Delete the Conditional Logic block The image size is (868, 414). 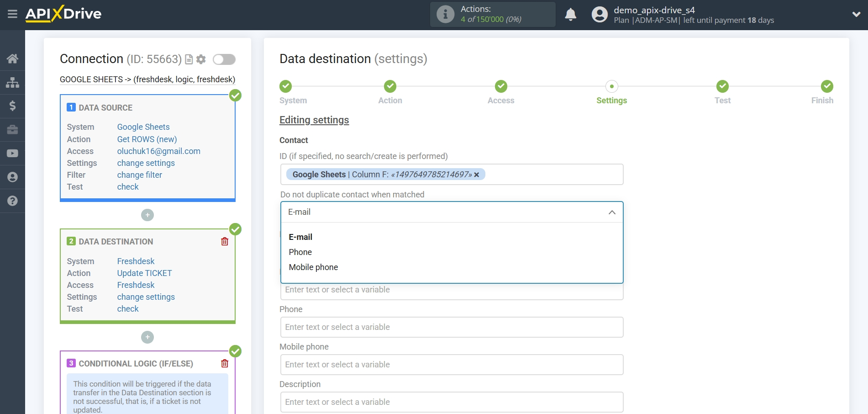225,363
